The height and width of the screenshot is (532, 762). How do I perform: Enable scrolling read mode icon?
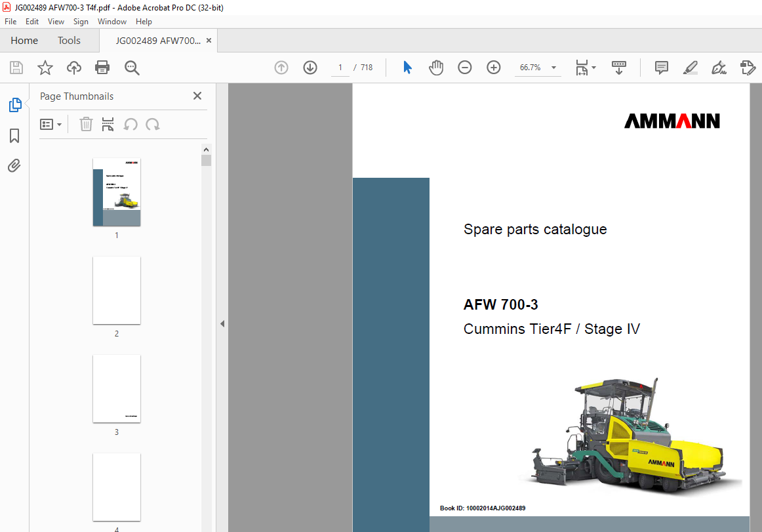[618, 68]
